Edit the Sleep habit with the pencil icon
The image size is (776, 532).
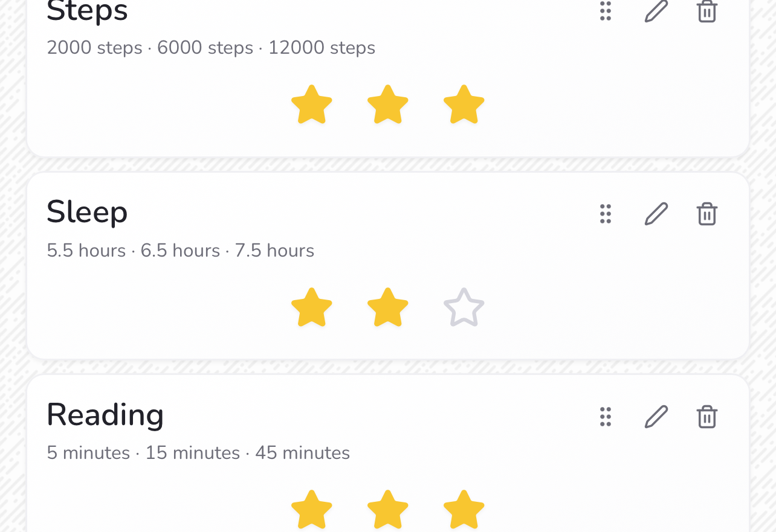tap(656, 214)
